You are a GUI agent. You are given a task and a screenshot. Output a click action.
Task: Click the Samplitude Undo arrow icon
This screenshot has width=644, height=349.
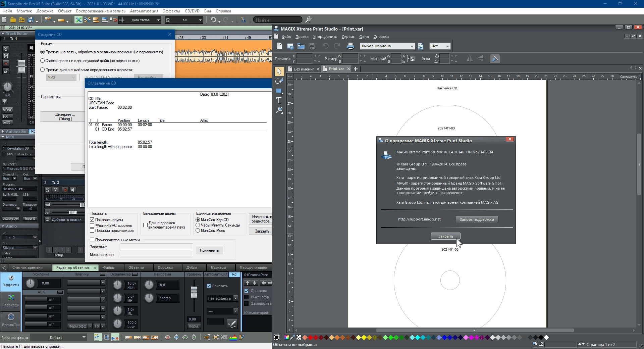pyautogui.click(x=213, y=20)
